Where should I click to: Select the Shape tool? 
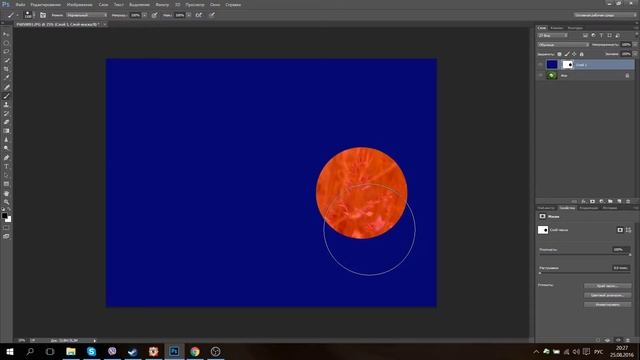coord(6,184)
